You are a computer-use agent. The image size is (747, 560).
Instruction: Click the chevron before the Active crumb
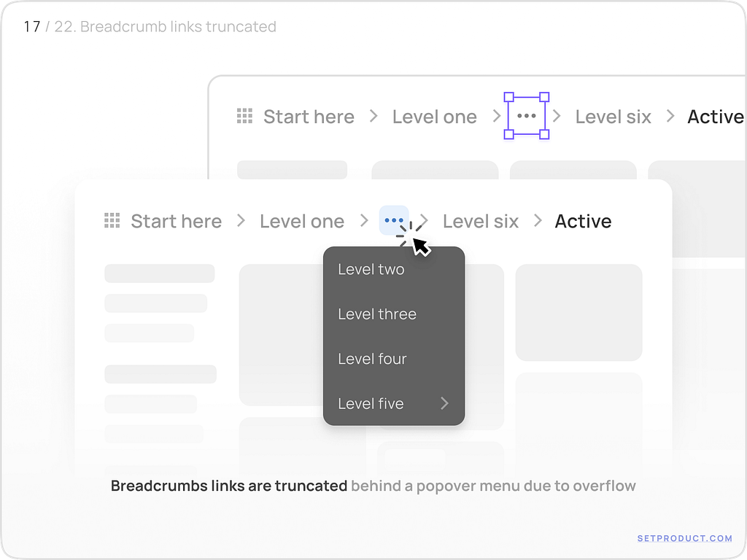pyautogui.click(x=538, y=221)
